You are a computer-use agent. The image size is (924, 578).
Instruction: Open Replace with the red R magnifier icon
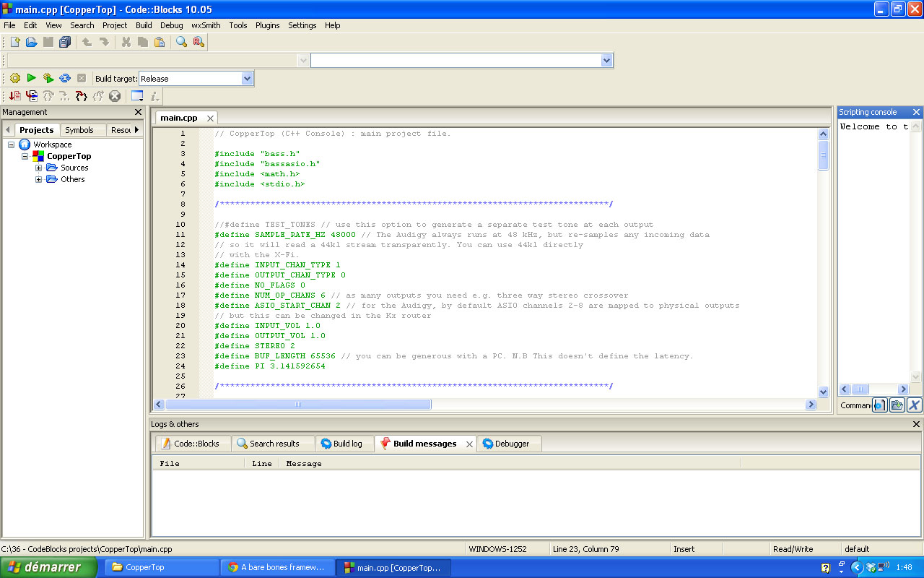pyautogui.click(x=199, y=43)
